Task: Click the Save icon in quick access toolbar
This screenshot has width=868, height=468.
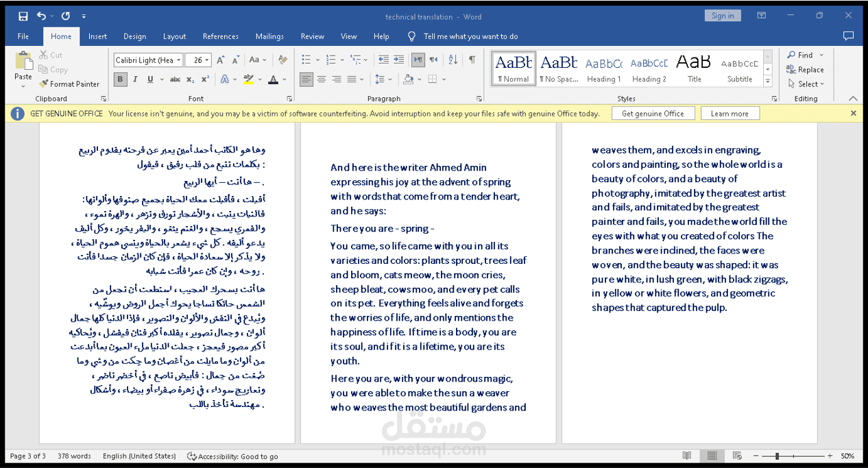Action: coord(23,16)
